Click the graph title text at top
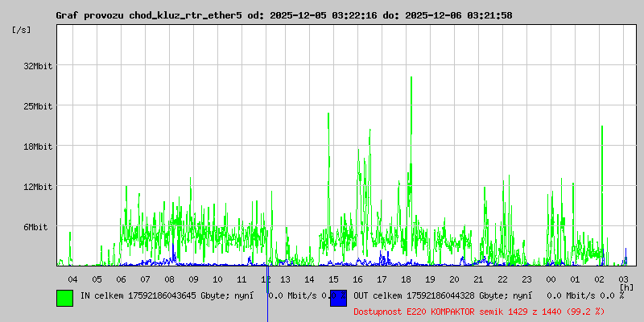The width and height of the screenshot is (644, 322). 283,15
